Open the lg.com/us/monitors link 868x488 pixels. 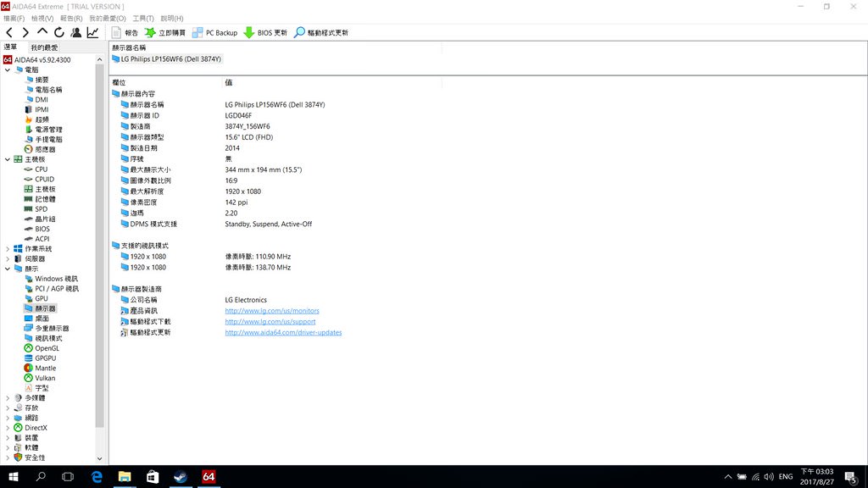point(272,311)
